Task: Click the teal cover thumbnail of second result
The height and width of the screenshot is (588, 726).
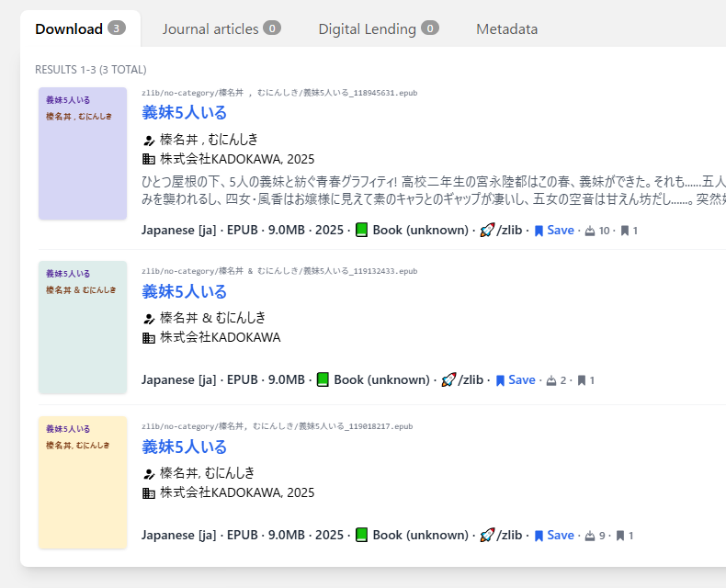Action: pos(83,327)
